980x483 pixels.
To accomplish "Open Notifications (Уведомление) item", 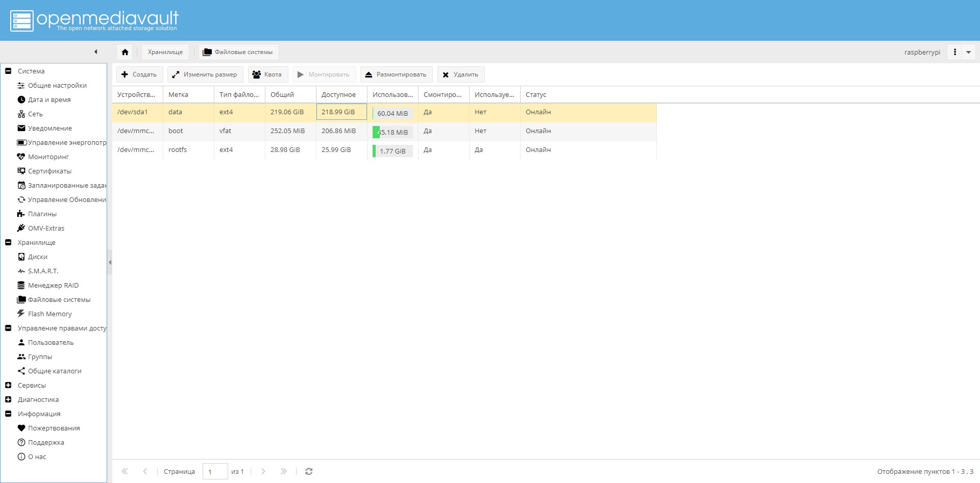I will pos(50,129).
